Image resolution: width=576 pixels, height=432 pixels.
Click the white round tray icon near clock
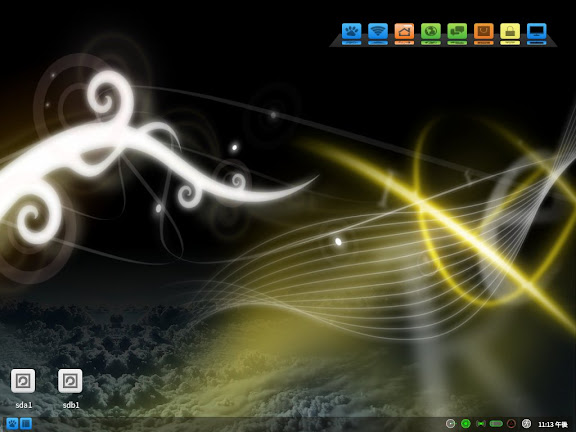526,424
